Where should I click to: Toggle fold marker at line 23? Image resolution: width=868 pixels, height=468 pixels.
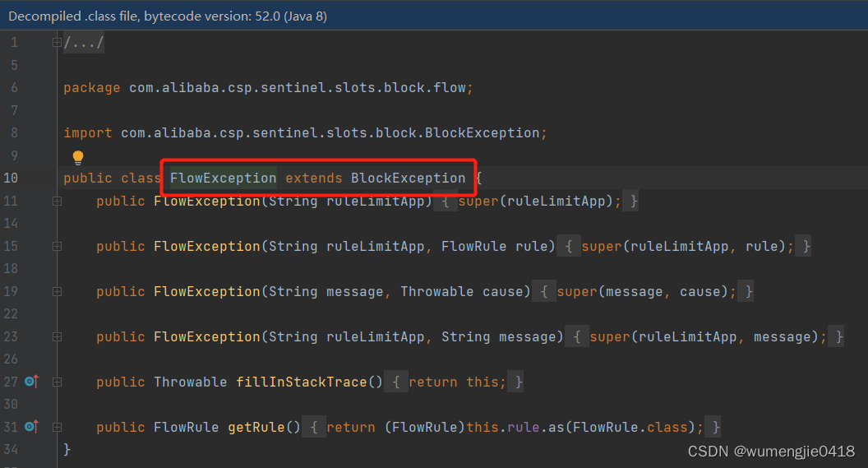click(57, 336)
